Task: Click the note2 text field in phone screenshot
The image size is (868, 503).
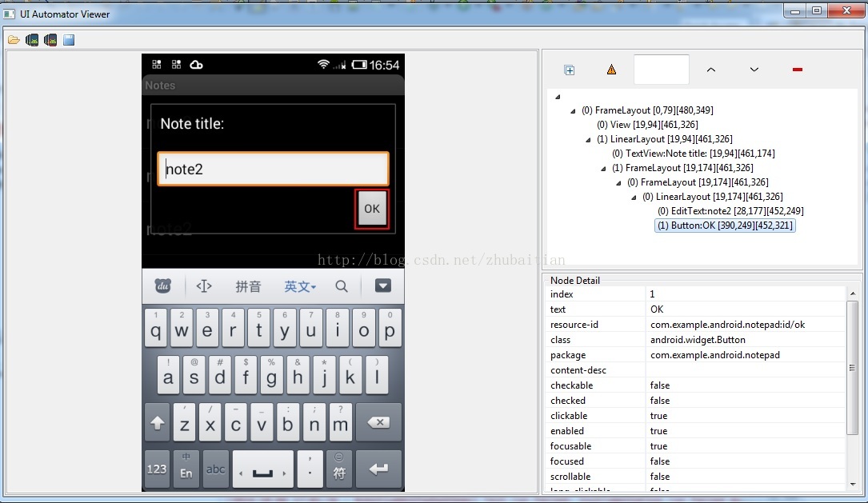Action: click(273, 169)
